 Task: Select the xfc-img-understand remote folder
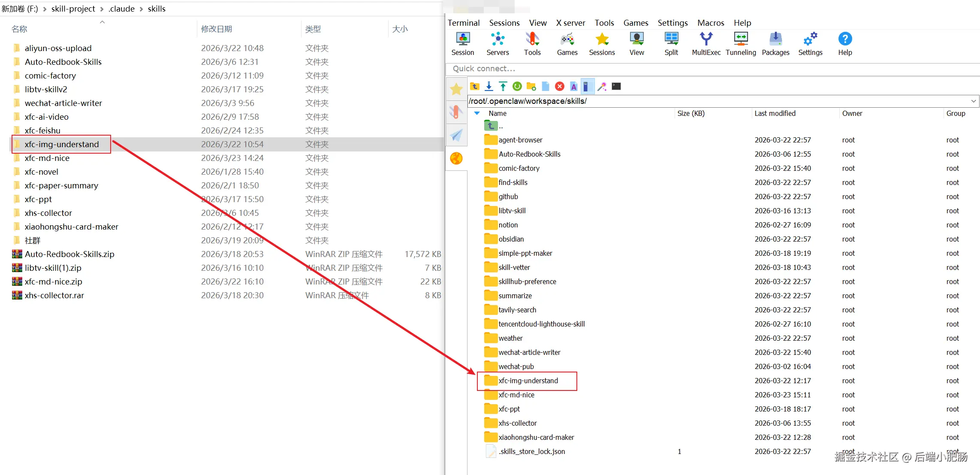(x=528, y=381)
